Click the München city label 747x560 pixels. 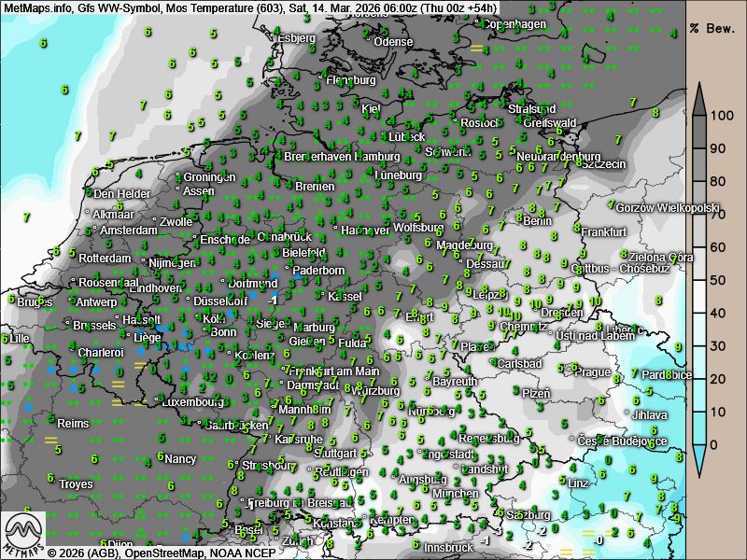pyautogui.click(x=455, y=494)
